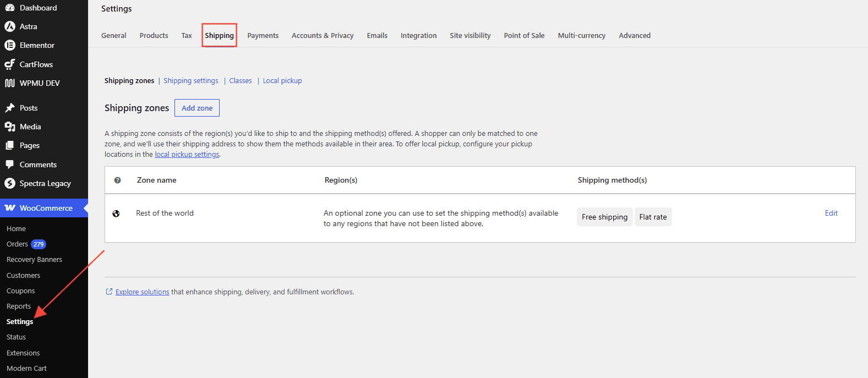Image resolution: width=868 pixels, height=378 pixels.
Task: Go to the Point of Sale tab
Action: click(525, 35)
